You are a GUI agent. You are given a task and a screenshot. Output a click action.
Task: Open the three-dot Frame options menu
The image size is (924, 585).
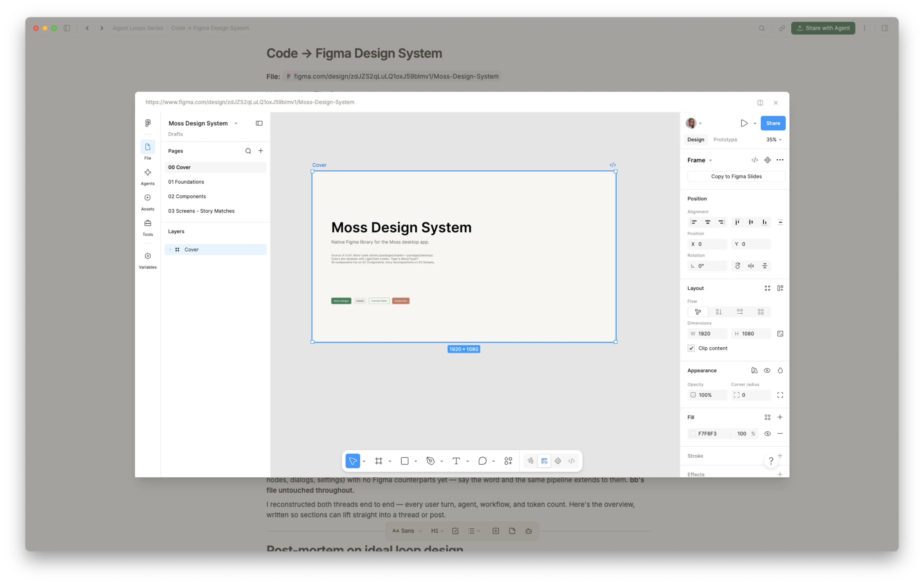point(780,160)
